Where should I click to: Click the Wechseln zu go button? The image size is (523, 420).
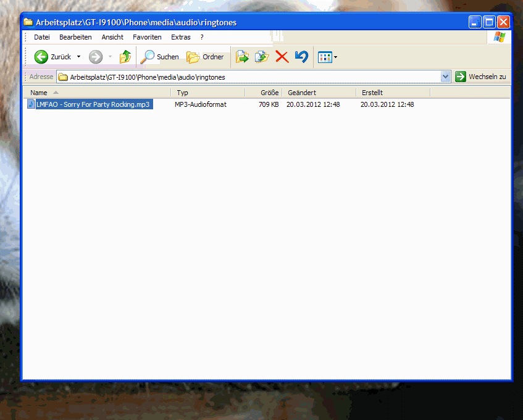click(480, 77)
